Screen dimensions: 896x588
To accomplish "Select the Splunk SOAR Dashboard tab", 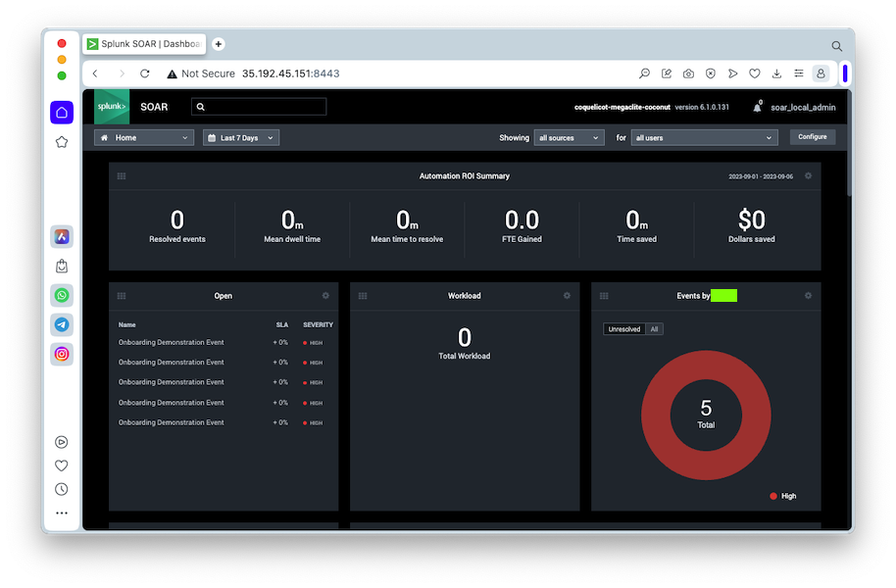I will click(144, 44).
